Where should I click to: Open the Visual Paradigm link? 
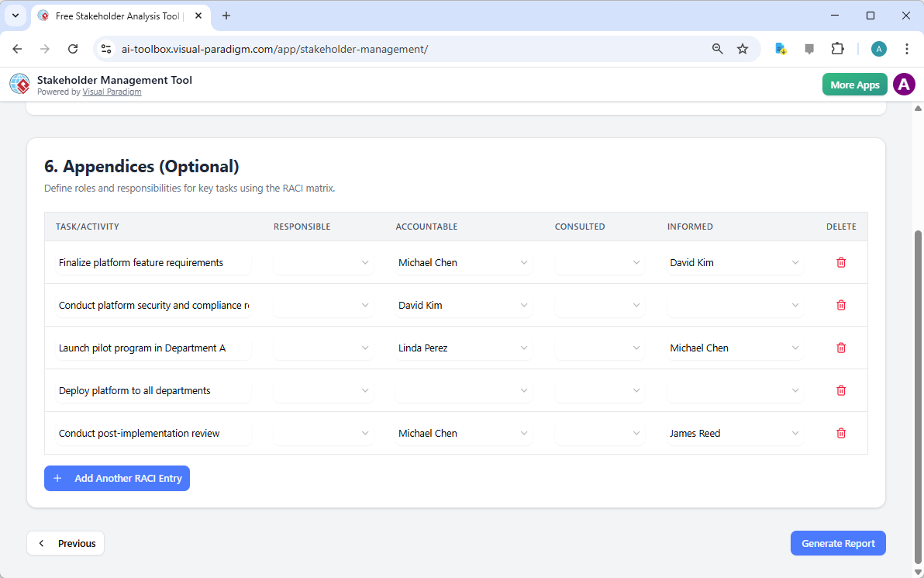(112, 92)
